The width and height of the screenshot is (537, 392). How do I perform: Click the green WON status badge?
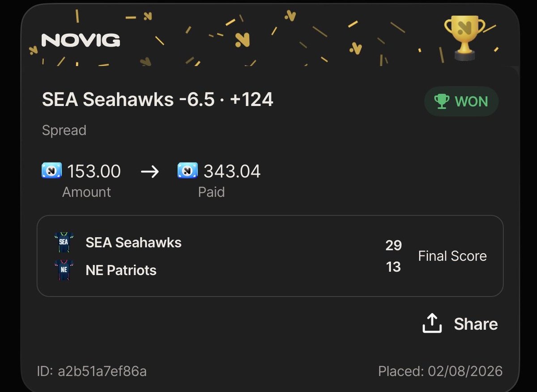[x=461, y=101]
